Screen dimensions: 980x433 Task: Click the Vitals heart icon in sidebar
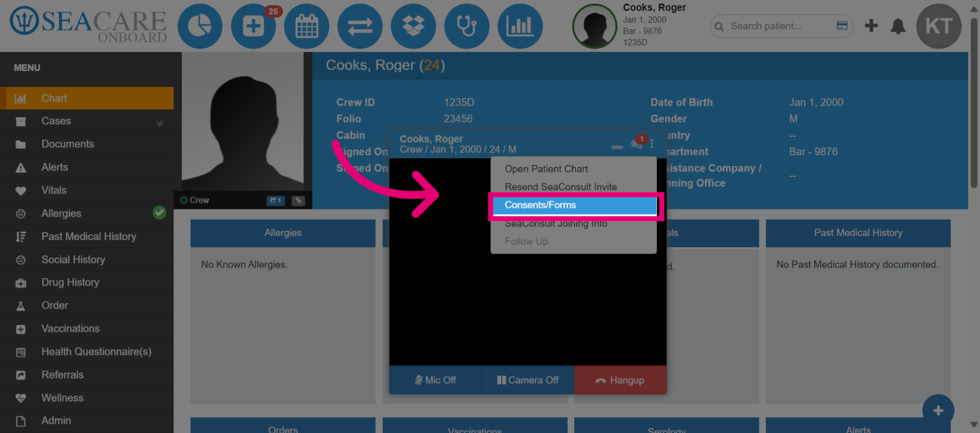tap(20, 191)
